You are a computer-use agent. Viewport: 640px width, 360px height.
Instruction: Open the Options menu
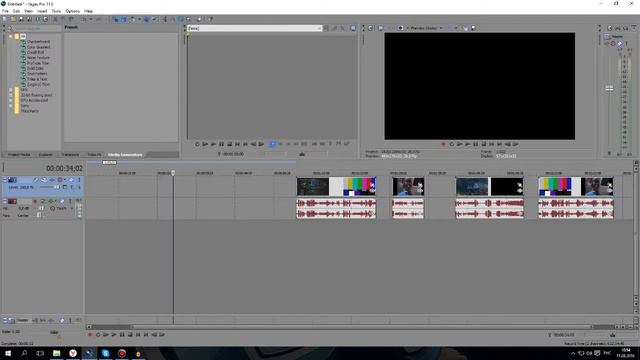click(73, 11)
